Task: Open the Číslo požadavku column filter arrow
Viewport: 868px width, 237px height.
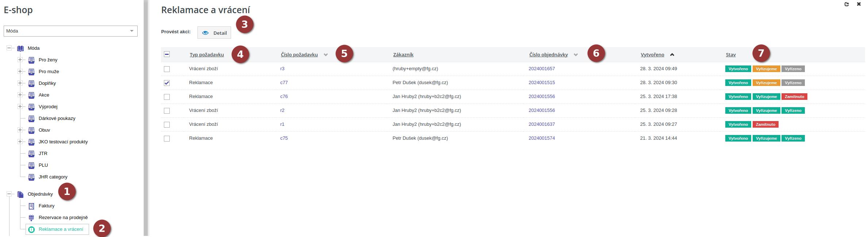Action: [326, 55]
